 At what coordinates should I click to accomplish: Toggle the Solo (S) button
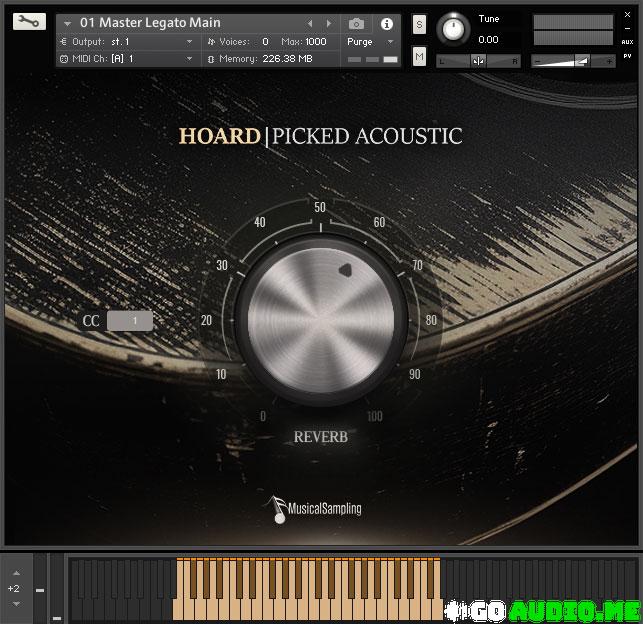[x=419, y=24]
